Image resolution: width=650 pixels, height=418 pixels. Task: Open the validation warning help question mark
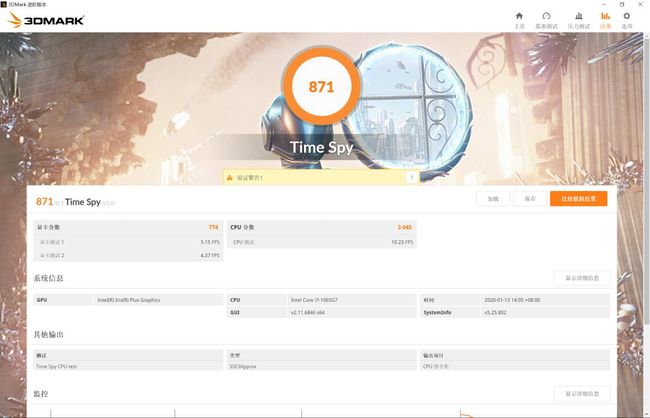point(412,177)
